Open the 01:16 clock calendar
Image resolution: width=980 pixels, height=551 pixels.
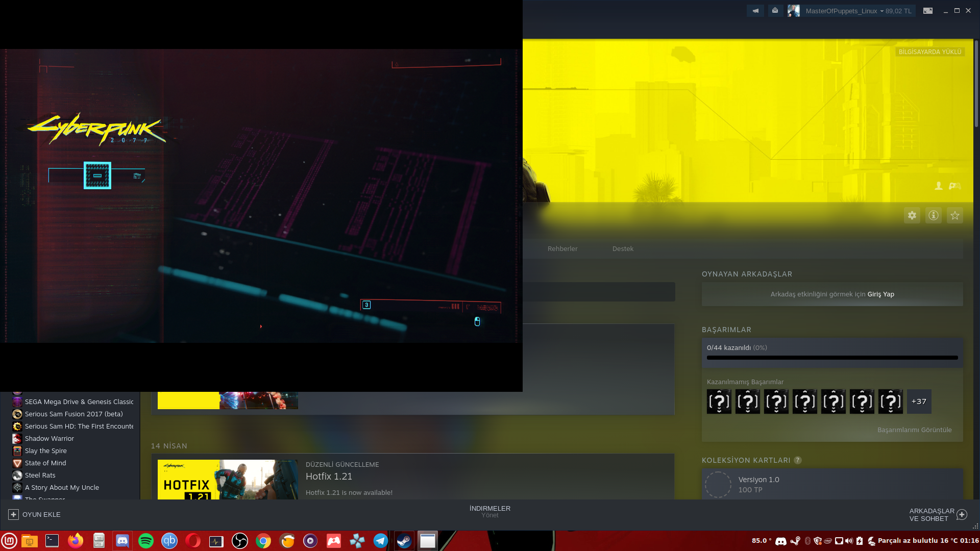[x=969, y=541]
